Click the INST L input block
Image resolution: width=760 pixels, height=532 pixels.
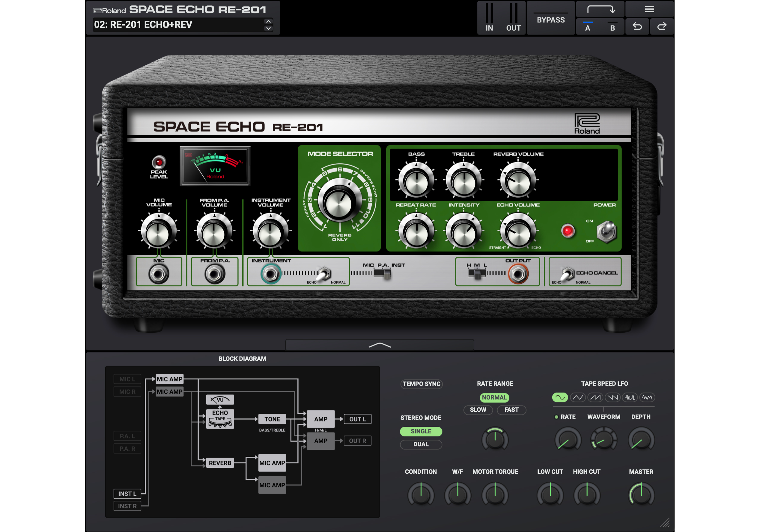point(127,494)
